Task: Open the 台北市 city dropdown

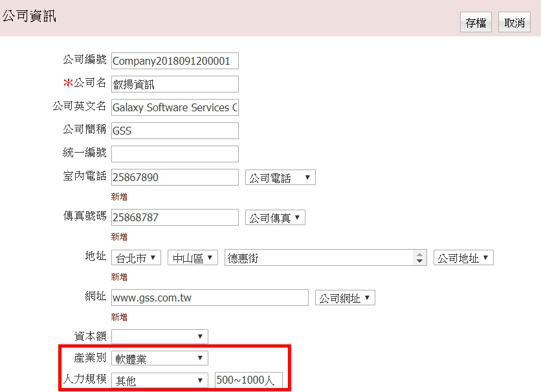Action: [x=136, y=257]
